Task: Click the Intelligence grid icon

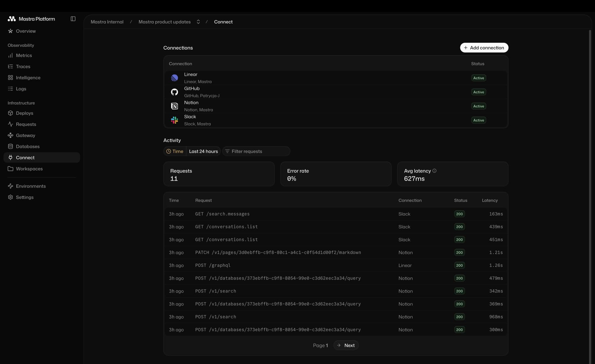Action: click(x=11, y=78)
